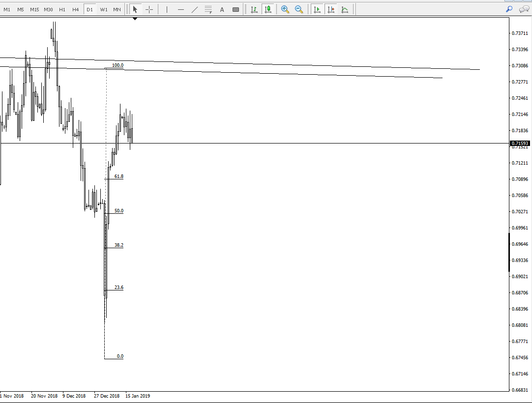This screenshot has width=532, height=403.
Task: Click the 9 Dec 2018 date label
Action: 74,396
